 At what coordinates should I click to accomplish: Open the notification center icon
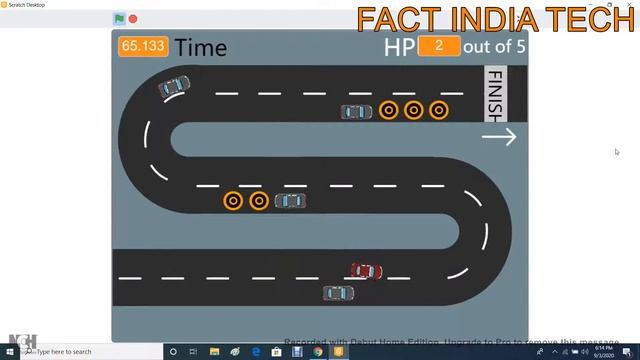627,352
